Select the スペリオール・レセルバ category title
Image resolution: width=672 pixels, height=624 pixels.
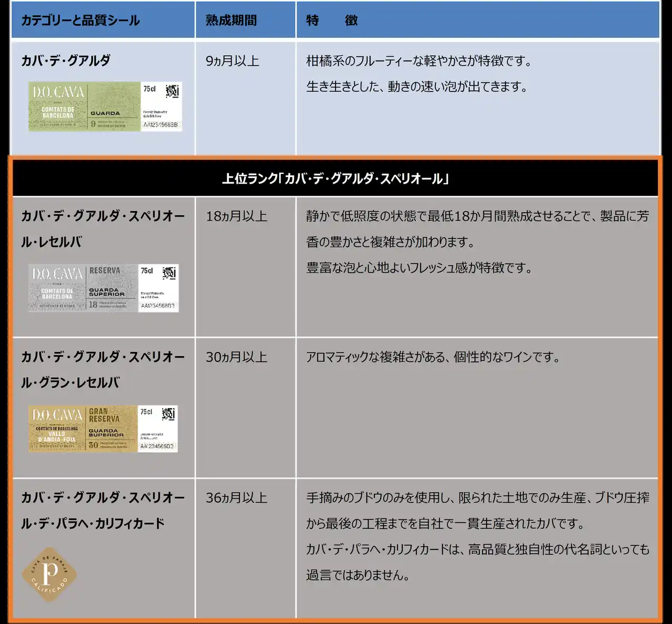[x=102, y=229]
